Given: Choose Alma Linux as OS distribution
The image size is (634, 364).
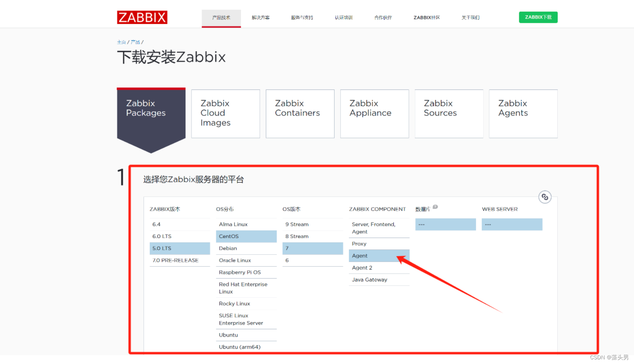Looking at the screenshot, I should point(246,224).
